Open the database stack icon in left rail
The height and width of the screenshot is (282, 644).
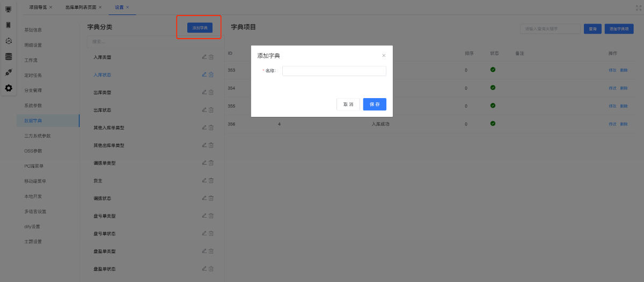coord(8,56)
